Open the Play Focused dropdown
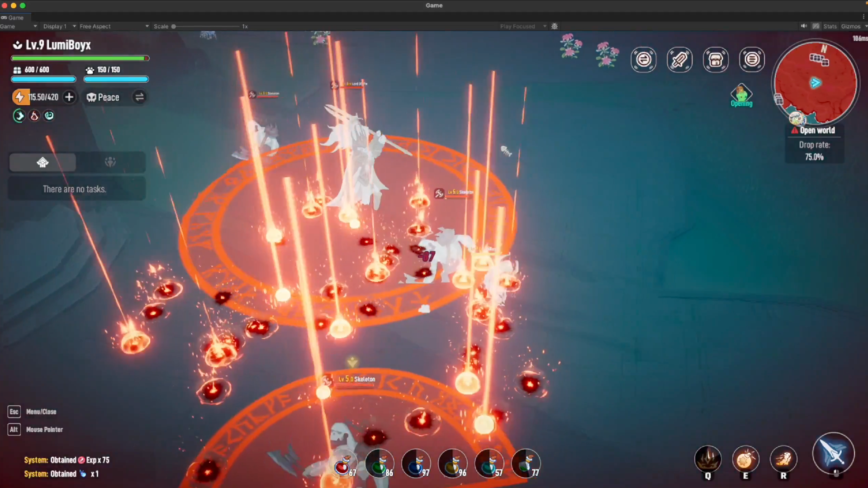Screen dimensions: 868x488 coord(523,26)
